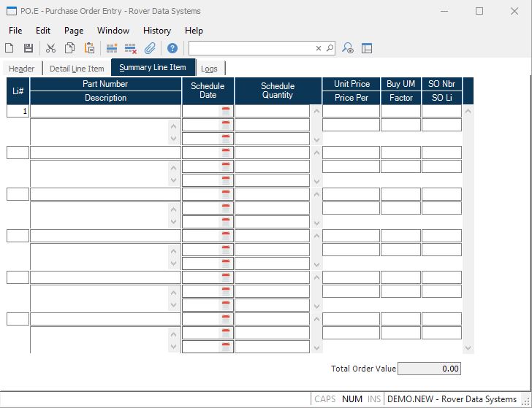The height and width of the screenshot is (408, 532).
Task: Open help using the question mark icon
Action: tap(172, 48)
